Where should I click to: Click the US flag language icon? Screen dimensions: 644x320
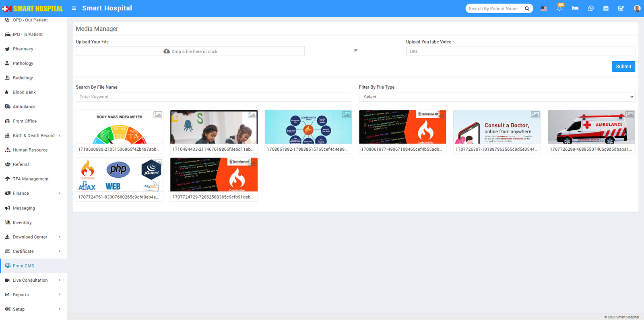point(544,8)
